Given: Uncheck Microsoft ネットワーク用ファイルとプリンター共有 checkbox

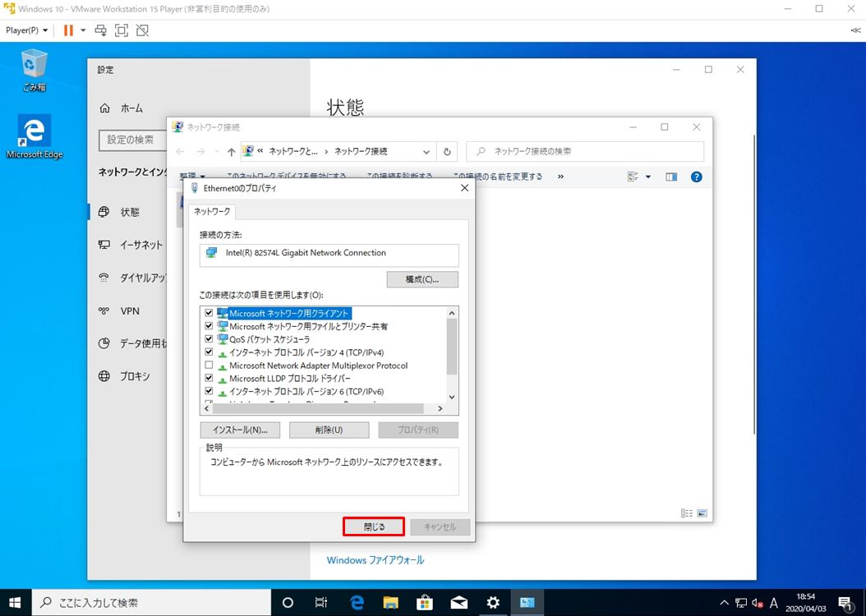Looking at the screenshot, I should pos(209,326).
